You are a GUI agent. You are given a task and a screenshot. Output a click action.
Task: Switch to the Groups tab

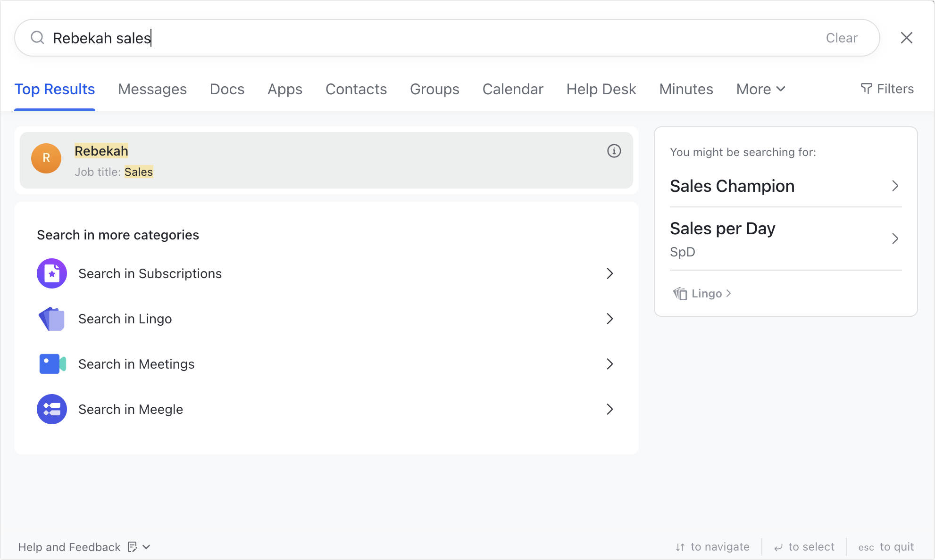coord(434,89)
